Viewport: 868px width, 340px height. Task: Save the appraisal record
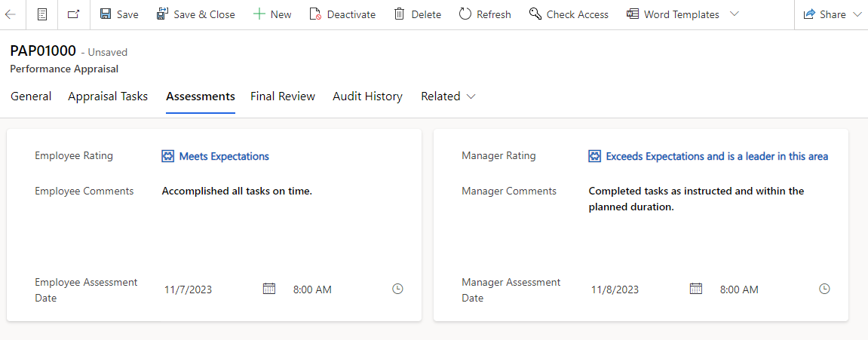click(x=119, y=14)
